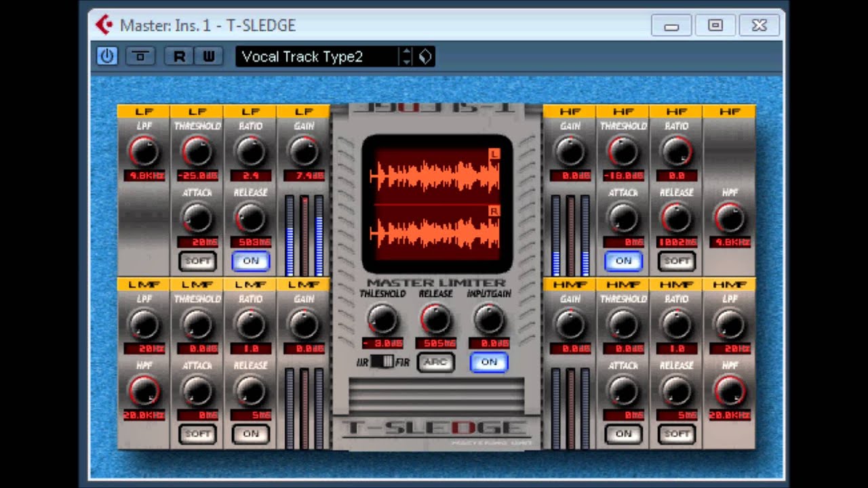Click the LF band Ratio knob
Viewport: 868px width, 488px height.
pyautogui.click(x=251, y=151)
